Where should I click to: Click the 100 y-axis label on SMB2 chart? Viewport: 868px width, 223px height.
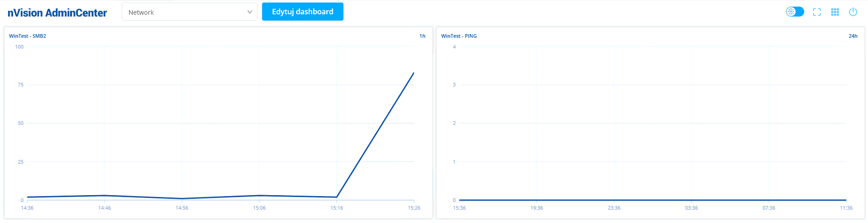(x=19, y=47)
